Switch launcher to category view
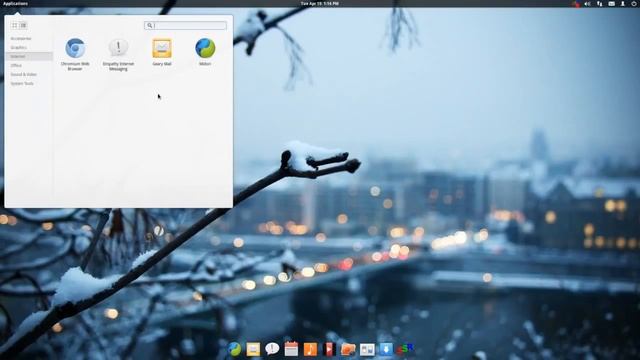640x360 pixels. click(x=23, y=25)
